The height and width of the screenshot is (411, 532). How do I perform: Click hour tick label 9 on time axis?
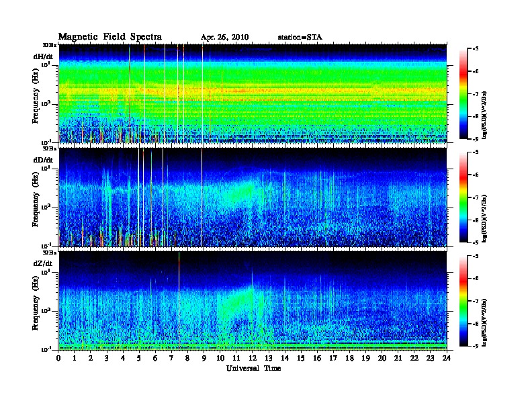coord(204,359)
